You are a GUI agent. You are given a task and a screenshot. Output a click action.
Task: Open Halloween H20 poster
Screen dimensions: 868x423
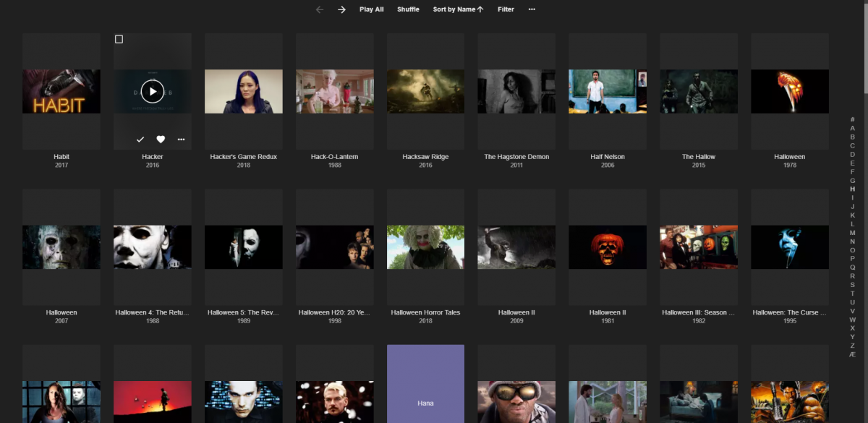click(335, 247)
